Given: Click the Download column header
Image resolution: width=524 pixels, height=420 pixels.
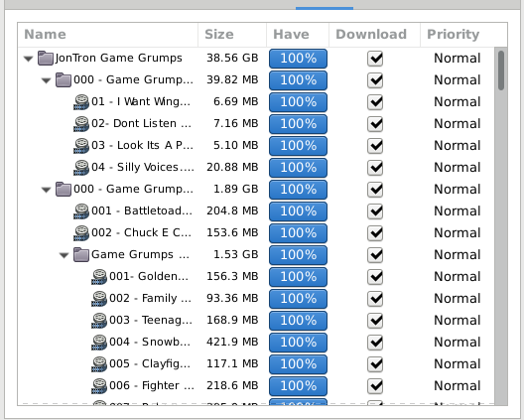Looking at the screenshot, I should (x=374, y=35).
